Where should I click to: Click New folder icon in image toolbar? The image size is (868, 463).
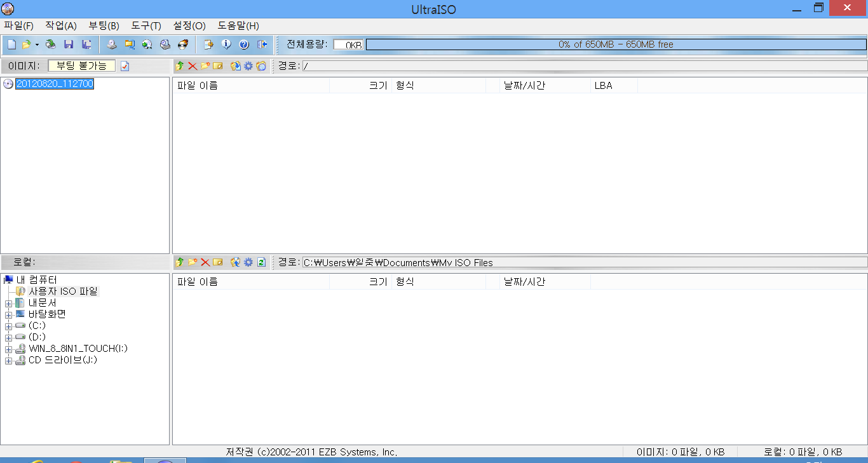(205, 66)
